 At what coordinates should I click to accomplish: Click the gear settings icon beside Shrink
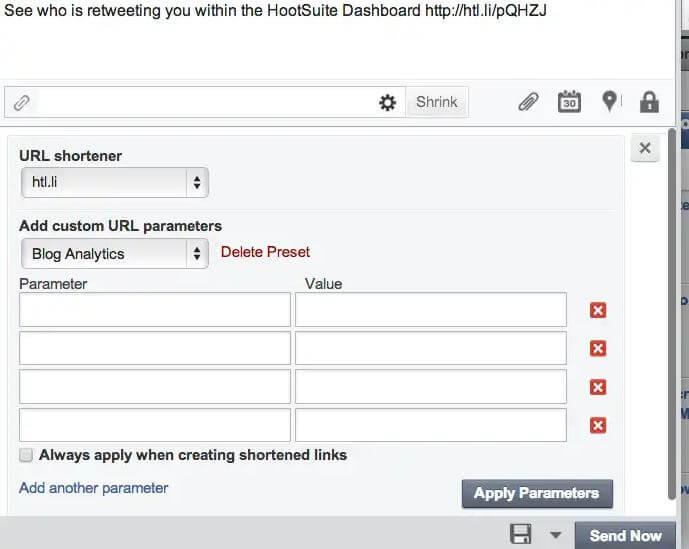[388, 102]
